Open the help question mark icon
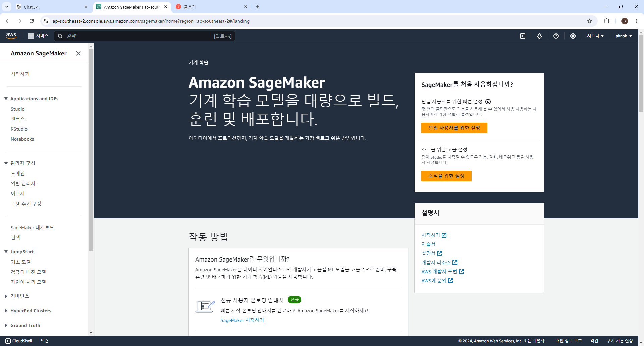 tap(556, 36)
